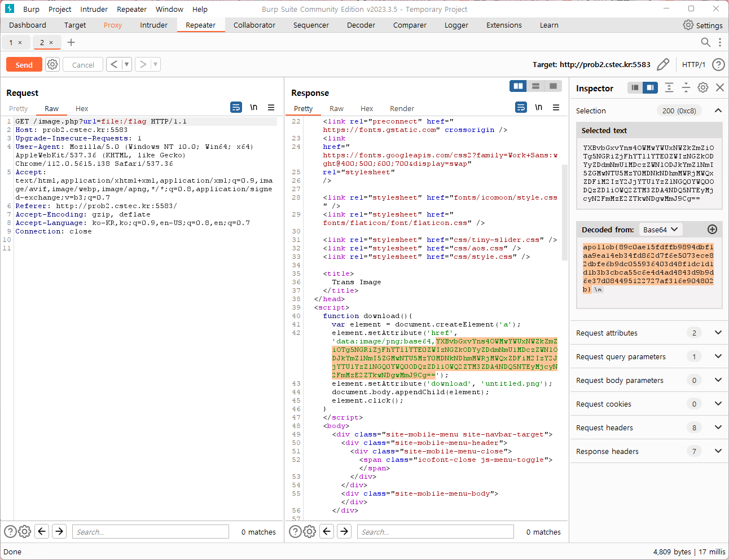Change Decoded from Base64 dropdown
Viewport: 729px width, 560px height.
(x=661, y=230)
